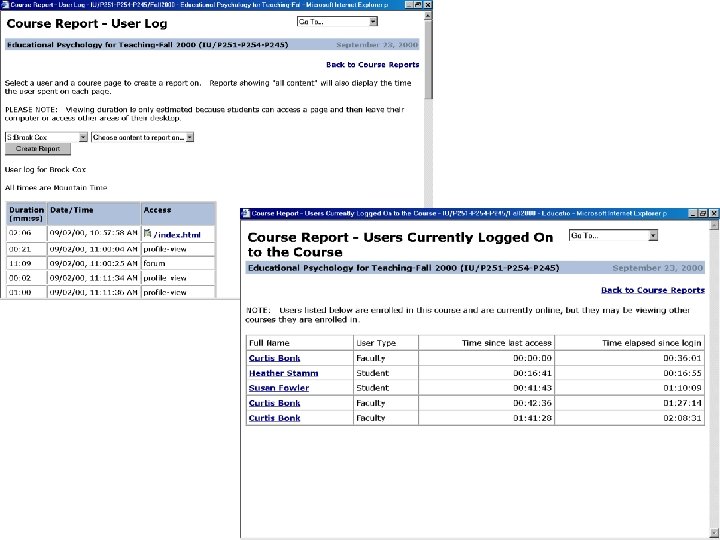This screenshot has height=540, width=720.
Task: Click the 11:09 duration cell
Action: click(x=27, y=263)
